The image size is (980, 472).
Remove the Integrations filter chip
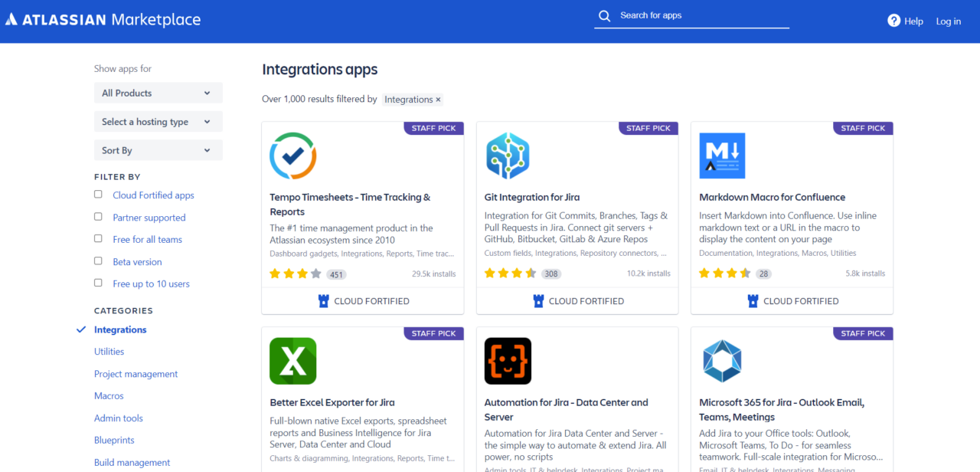(x=437, y=99)
